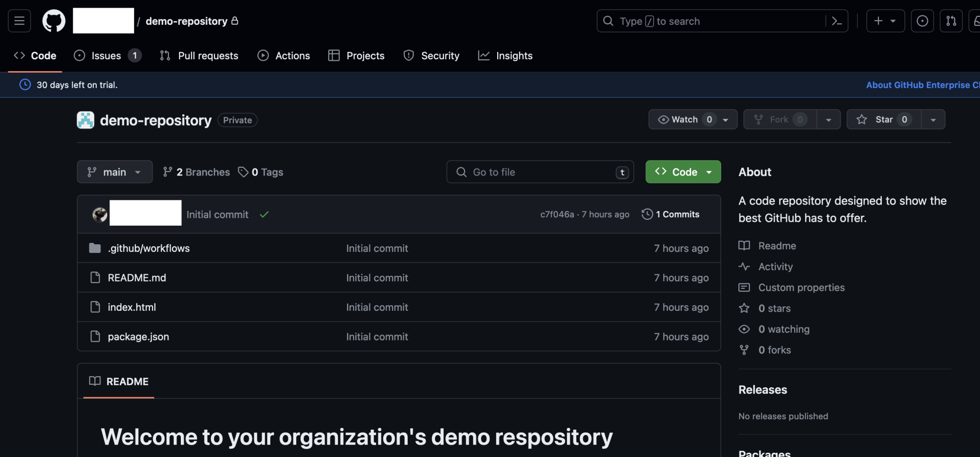Follow the About GitHub Enterprise link

(x=919, y=85)
